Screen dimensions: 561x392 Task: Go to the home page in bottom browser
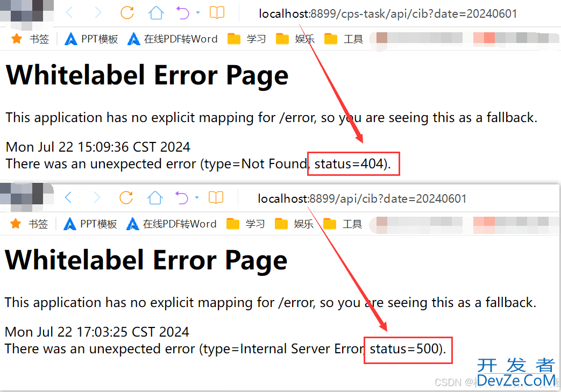click(155, 197)
